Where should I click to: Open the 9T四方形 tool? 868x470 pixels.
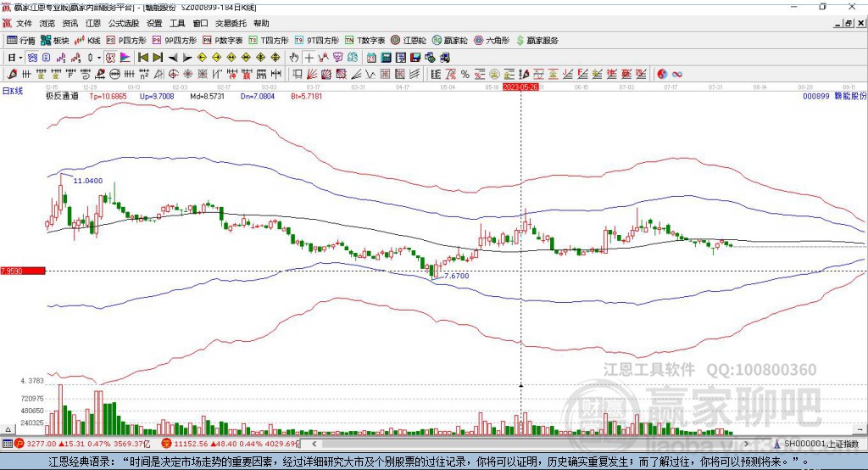(x=317, y=41)
